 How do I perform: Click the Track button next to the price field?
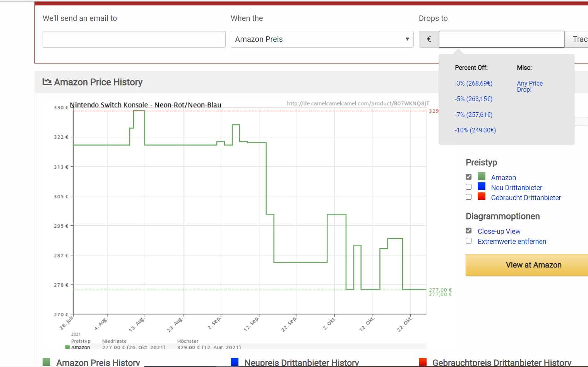577,39
